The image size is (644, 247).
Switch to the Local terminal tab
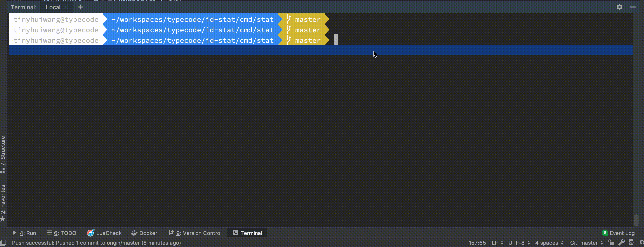coord(53,7)
